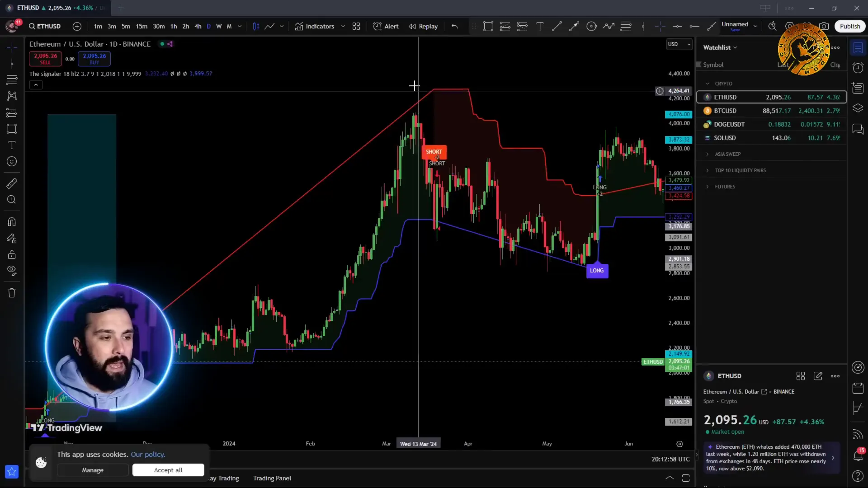Open the timeframe dropdown arrow
The image size is (868, 488).
pos(240,26)
